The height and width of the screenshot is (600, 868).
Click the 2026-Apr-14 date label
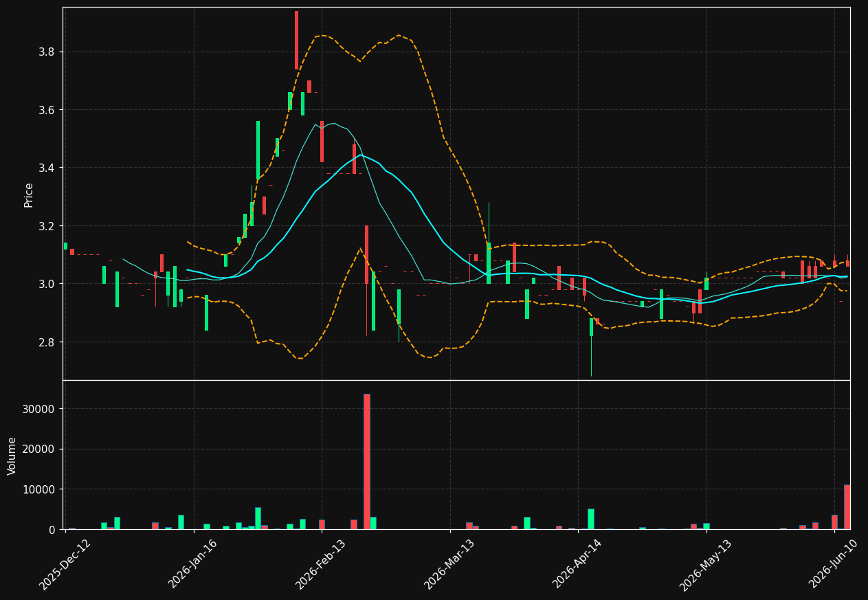coord(578,564)
